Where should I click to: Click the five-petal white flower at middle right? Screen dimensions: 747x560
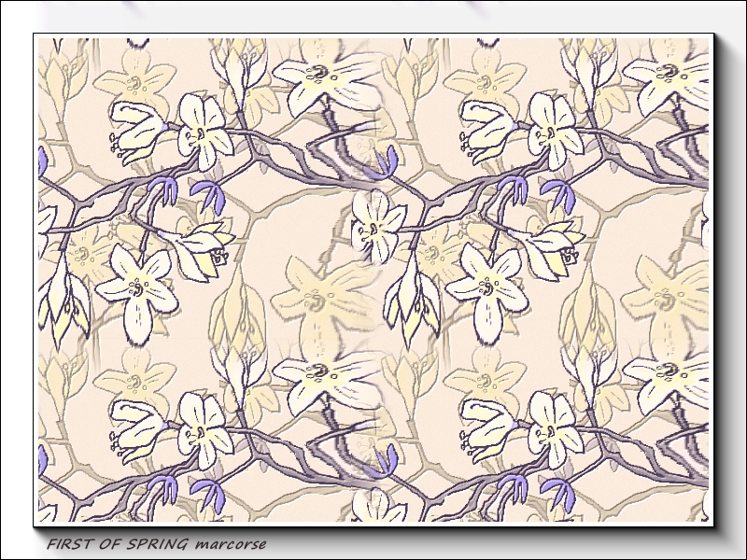tap(487, 287)
